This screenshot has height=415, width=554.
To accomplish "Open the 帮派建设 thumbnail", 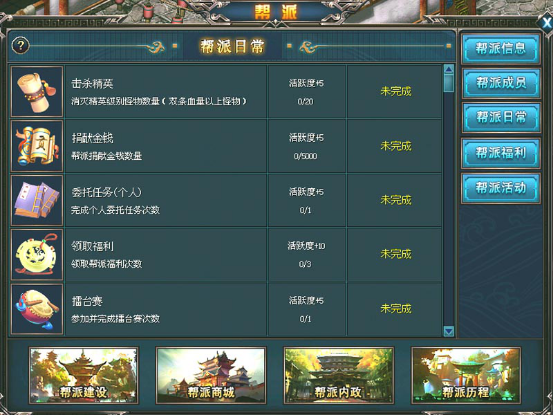I will (x=84, y=375).
